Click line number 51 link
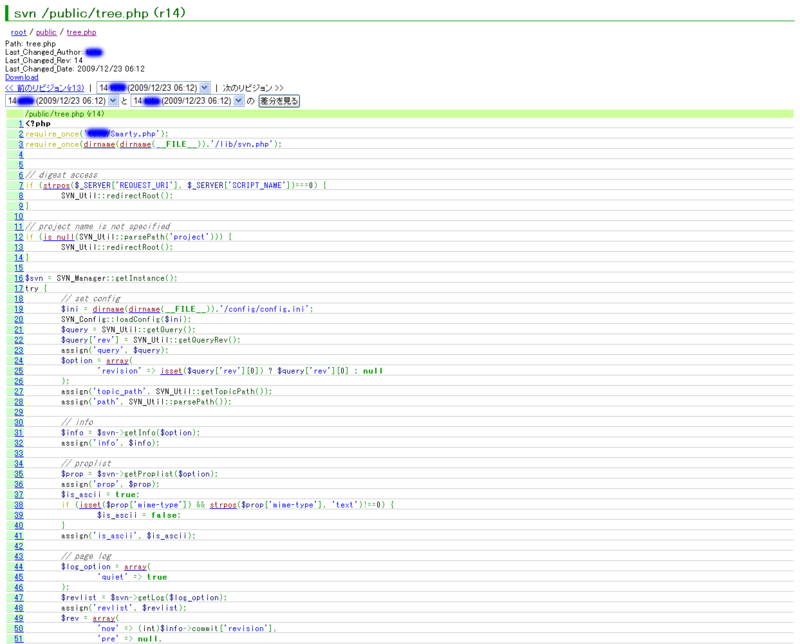 (19, 639)
